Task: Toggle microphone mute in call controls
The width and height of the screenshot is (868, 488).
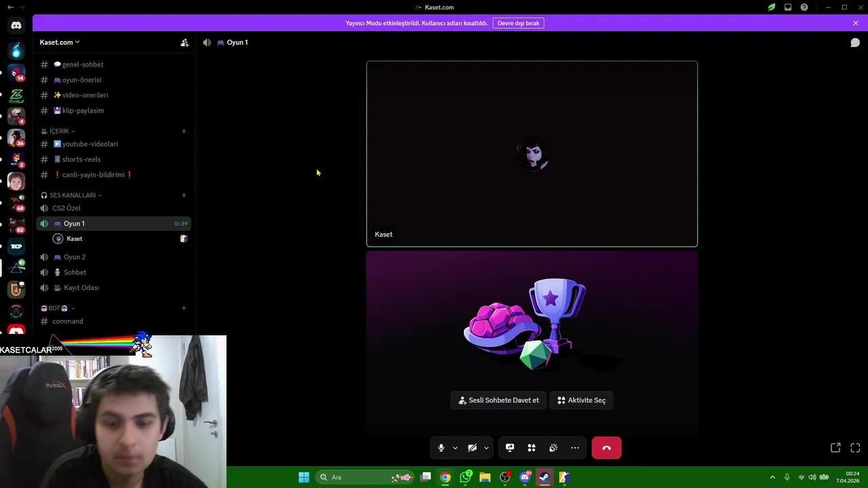Action: click(441, 448)
